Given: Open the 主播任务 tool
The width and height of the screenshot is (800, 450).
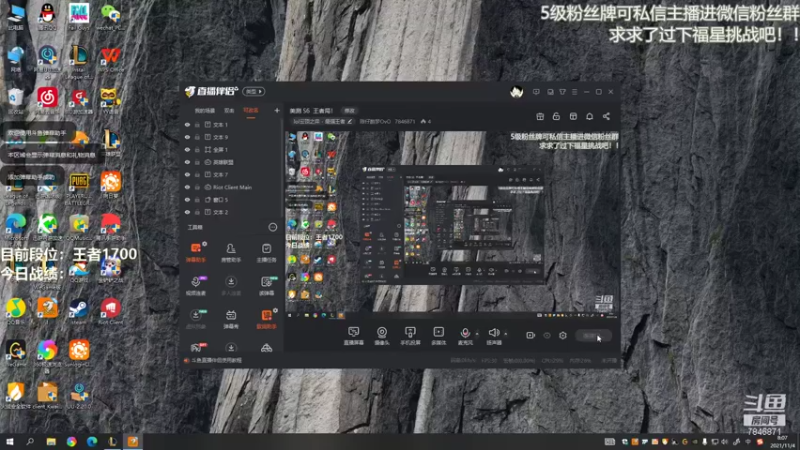Looking at the screenshot, I should tap(266, 253).
